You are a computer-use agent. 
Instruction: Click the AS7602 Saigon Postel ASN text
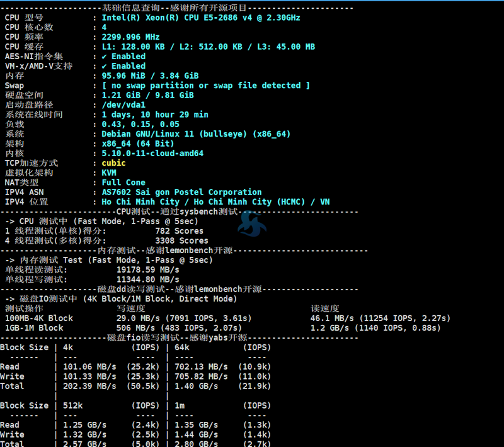click(181, 192)
